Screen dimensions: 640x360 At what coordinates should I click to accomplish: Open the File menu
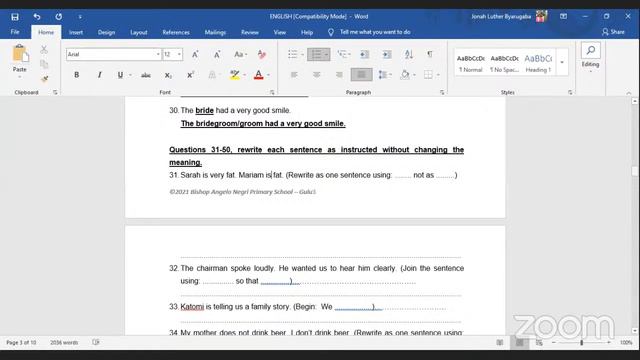[x=15, y=32]
